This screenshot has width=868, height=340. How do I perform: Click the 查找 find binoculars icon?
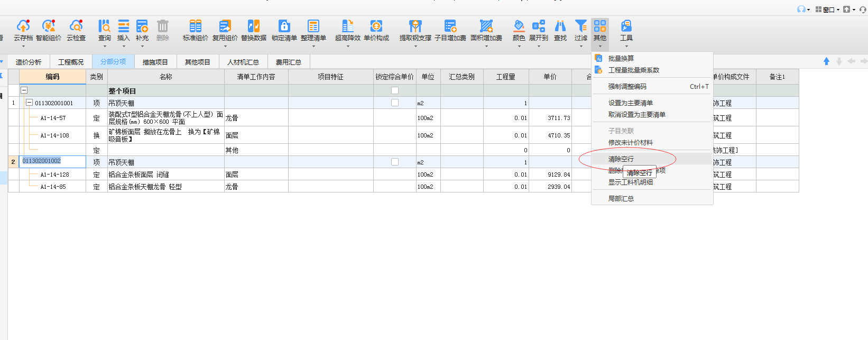[560, 26]
